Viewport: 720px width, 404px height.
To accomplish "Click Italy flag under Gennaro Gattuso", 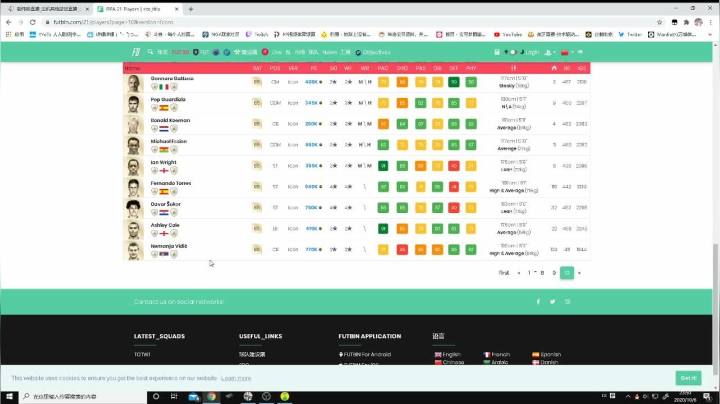I will click(164, 87).
